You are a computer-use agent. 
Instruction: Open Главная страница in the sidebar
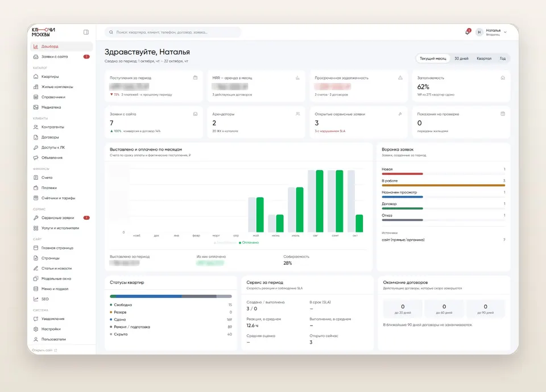point(61,248)
